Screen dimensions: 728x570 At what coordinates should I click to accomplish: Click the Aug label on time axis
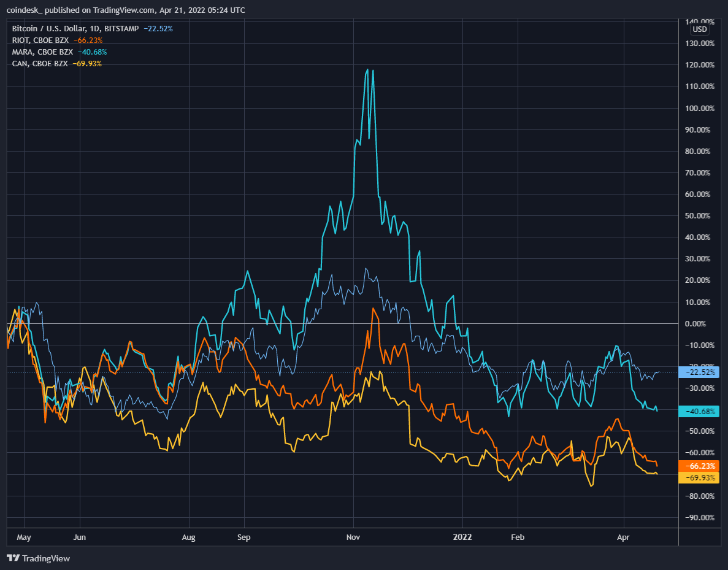pyautogui.click(x=188, y=537)
